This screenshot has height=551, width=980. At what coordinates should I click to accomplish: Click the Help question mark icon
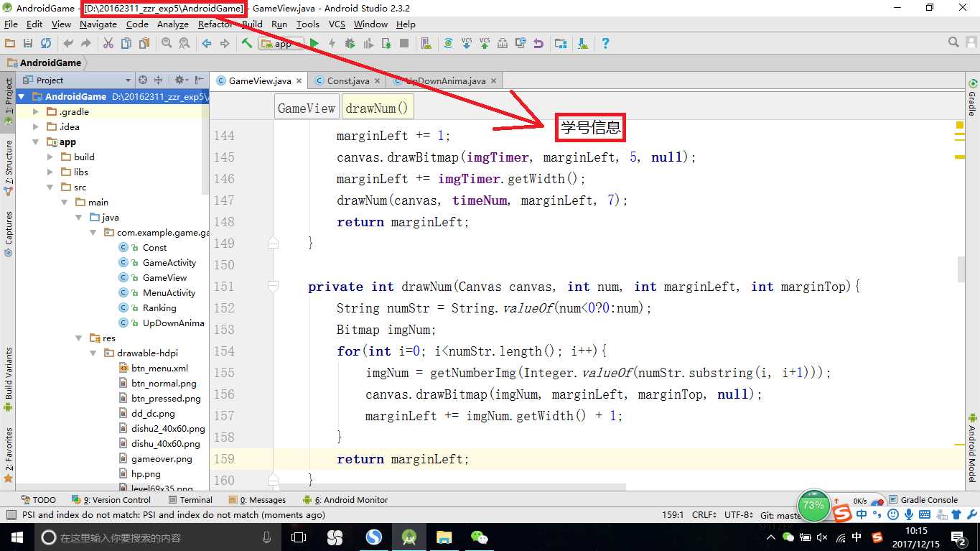605,44
